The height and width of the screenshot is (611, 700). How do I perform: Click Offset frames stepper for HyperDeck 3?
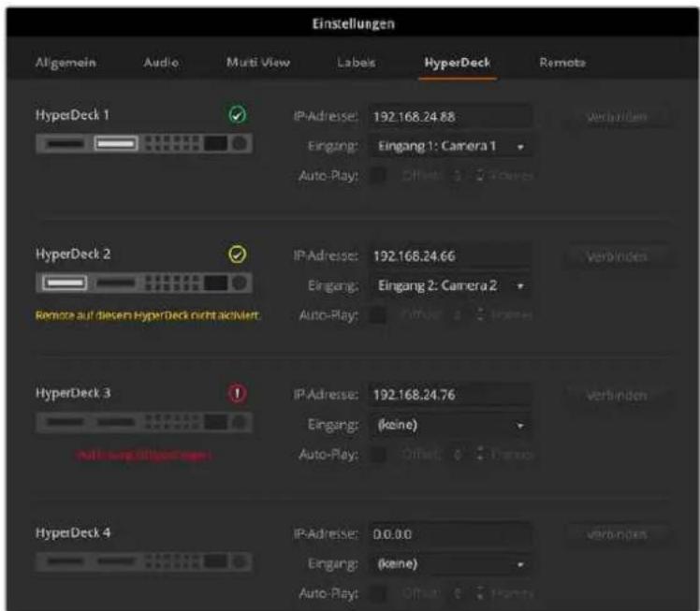(x=480, y=455)
